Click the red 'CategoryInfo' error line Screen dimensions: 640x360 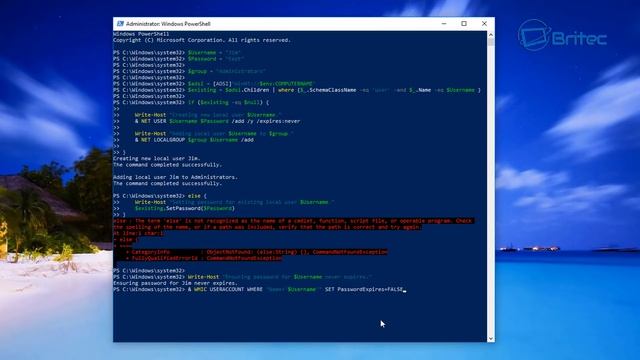coord(256,252)
